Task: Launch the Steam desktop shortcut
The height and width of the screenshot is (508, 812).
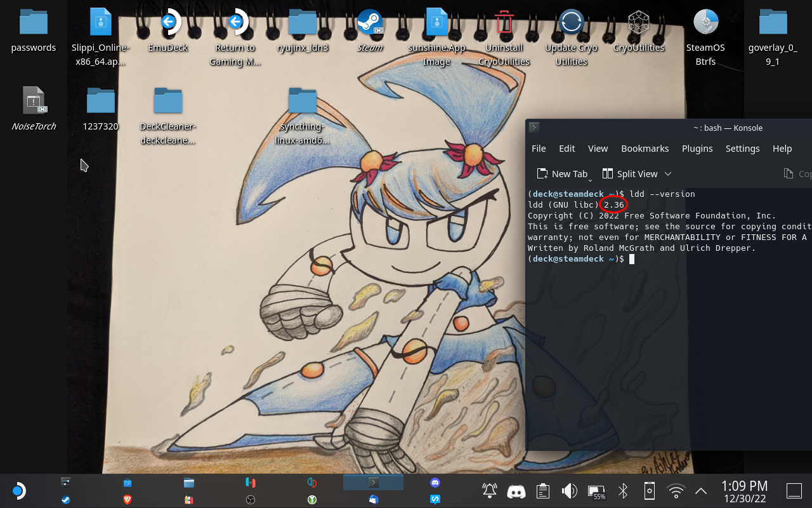Action: tap(370, 31)
